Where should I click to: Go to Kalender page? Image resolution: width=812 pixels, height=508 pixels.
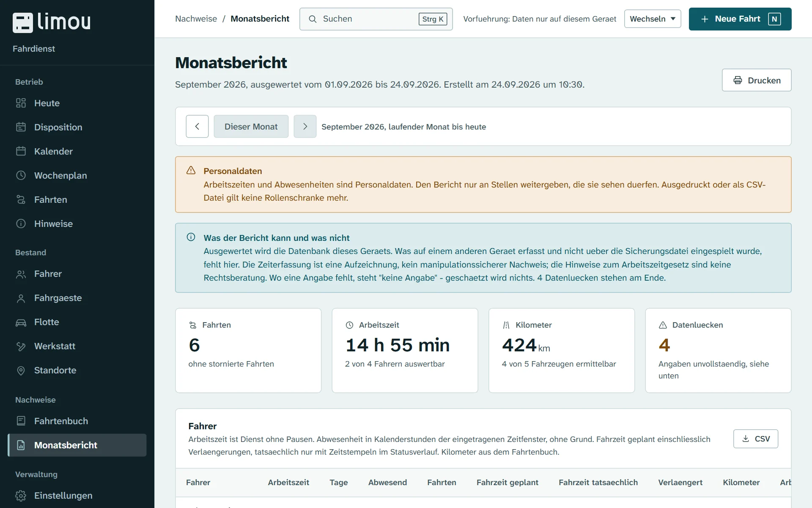[77, 151]
